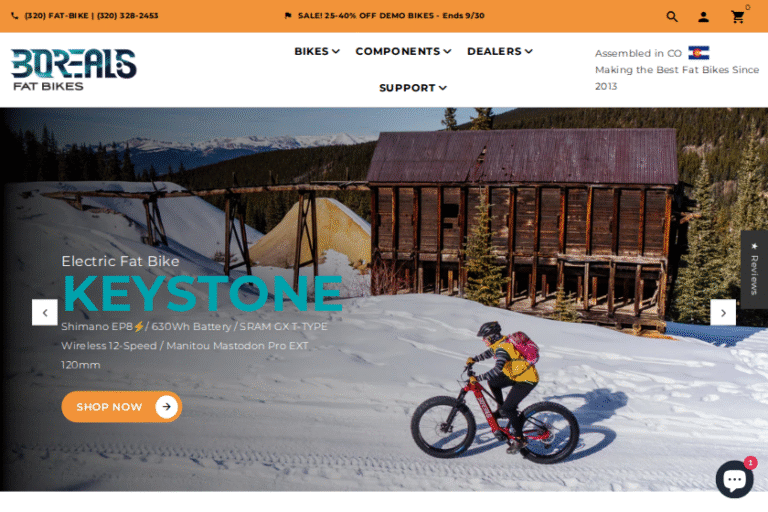Image resolution: width=768 pixels, height=512 pixels.
Task: Go to the previous slide arrow
Action: tap(45, 313)
